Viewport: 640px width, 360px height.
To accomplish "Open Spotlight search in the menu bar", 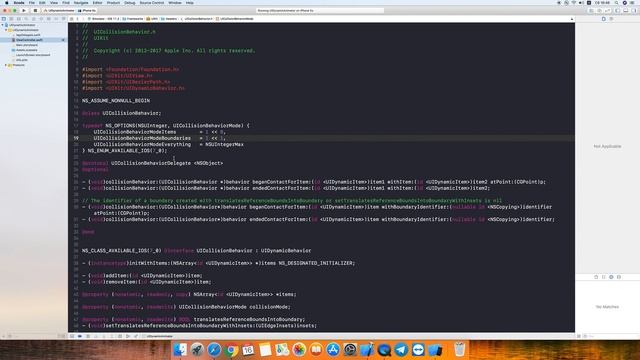I will (616, 3).
